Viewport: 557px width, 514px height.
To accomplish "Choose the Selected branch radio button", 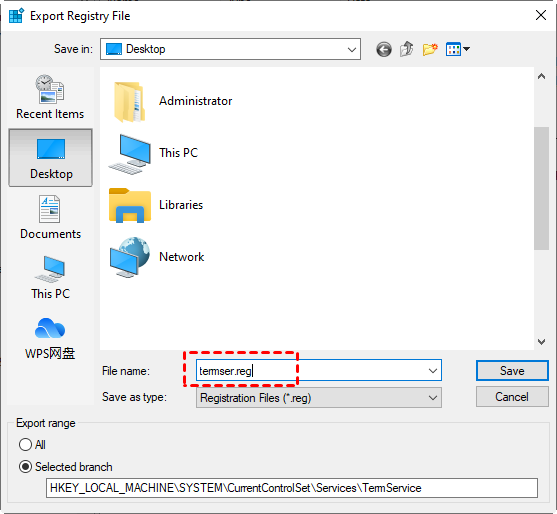I will tap(66, 466).
